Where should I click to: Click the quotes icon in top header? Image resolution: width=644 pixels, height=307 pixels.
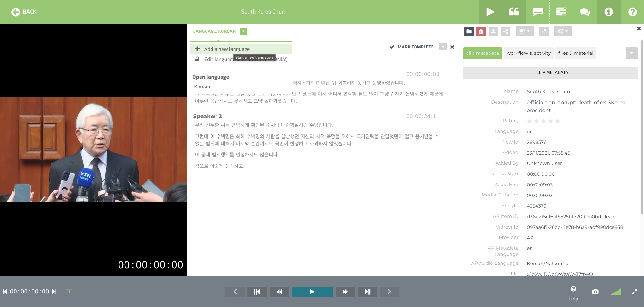click(x=514, y=12)
